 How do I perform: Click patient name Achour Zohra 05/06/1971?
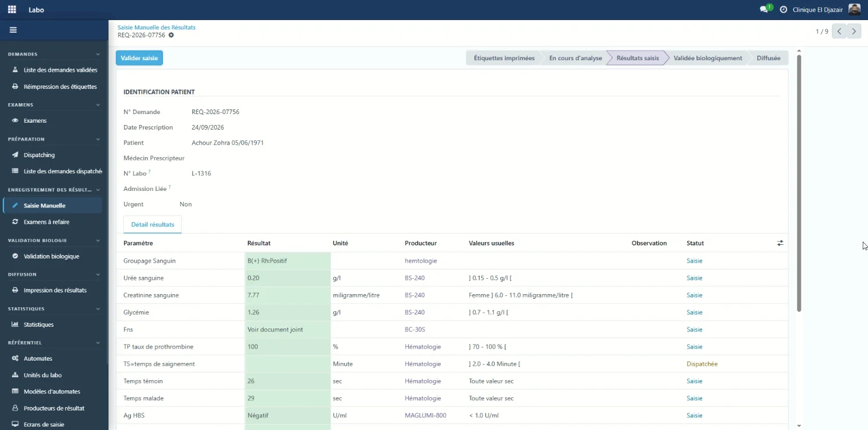[x=227, y=143]
